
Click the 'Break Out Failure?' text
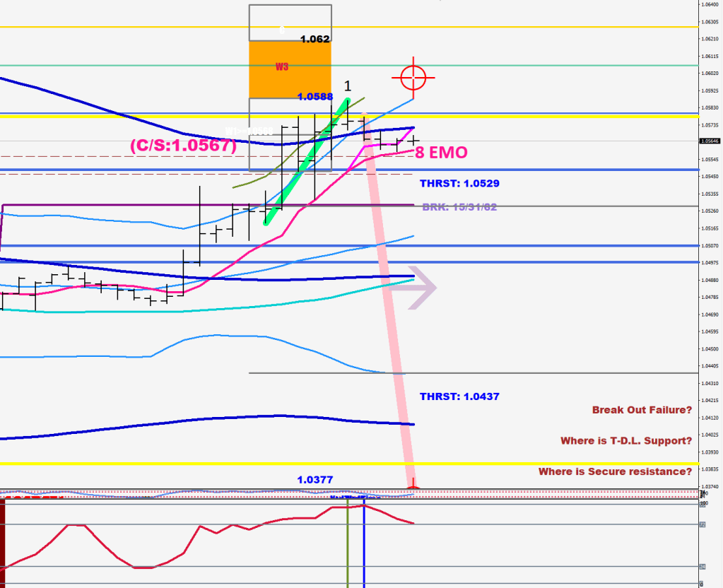pyautogui.click(x=642, y=410)
